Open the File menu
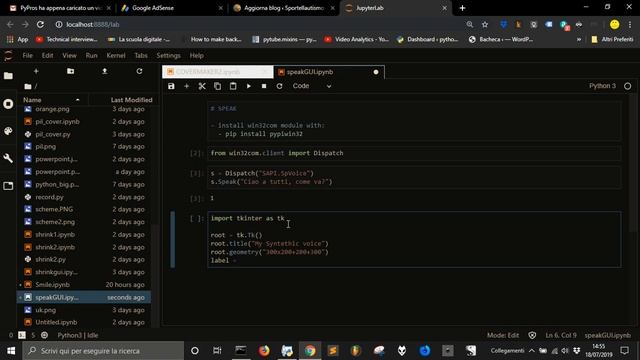The width and height of the screenshot is (640, 360). tap(27, 56)
